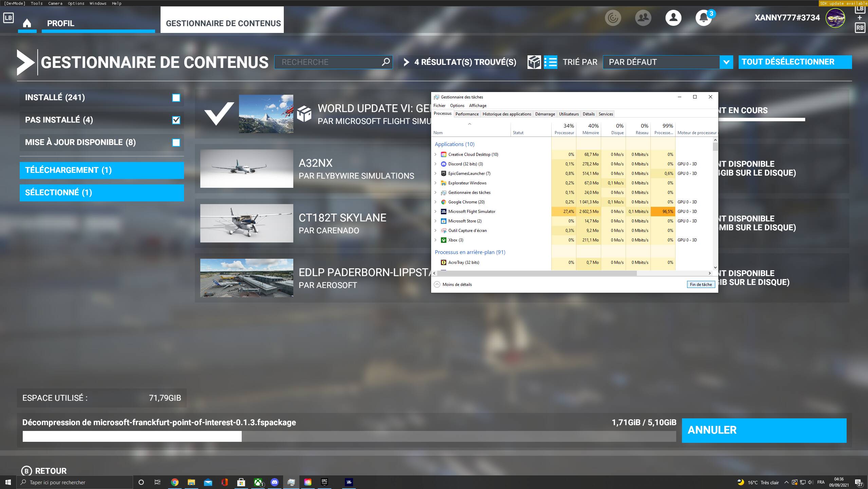Switch to the Performance tab
Screen dimensions: 868x489
tap(467, 114)
